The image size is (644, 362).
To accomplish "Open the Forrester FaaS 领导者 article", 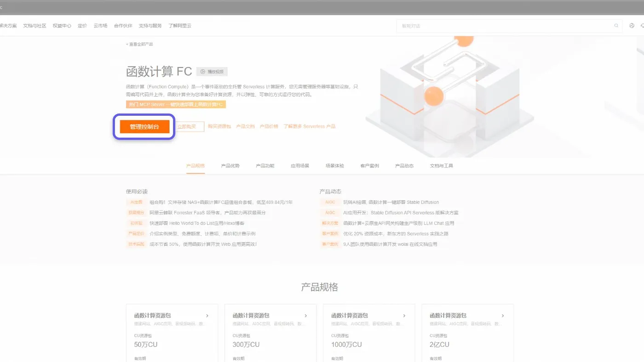I will coord(207,213).
